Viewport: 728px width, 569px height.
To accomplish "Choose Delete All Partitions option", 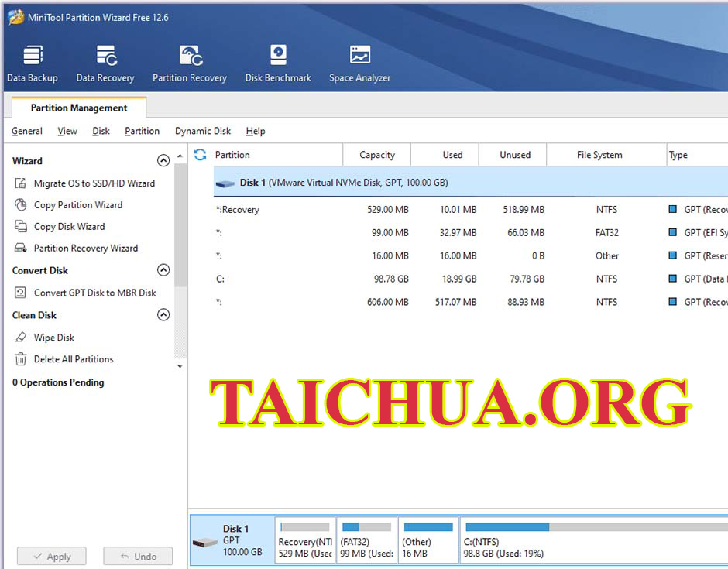I will [x=73, y=359].
